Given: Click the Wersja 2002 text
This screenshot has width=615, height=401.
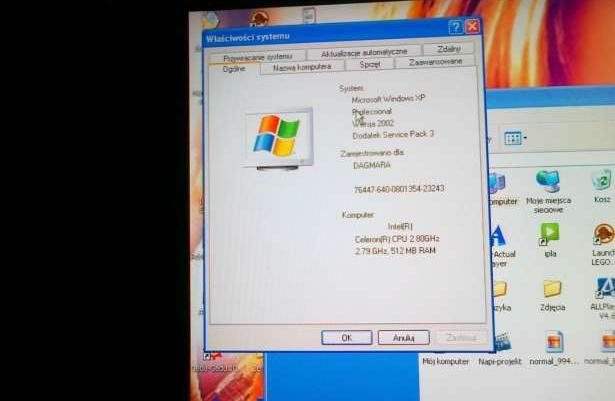Looking at the screenshot, I should [x=373, y=123].
